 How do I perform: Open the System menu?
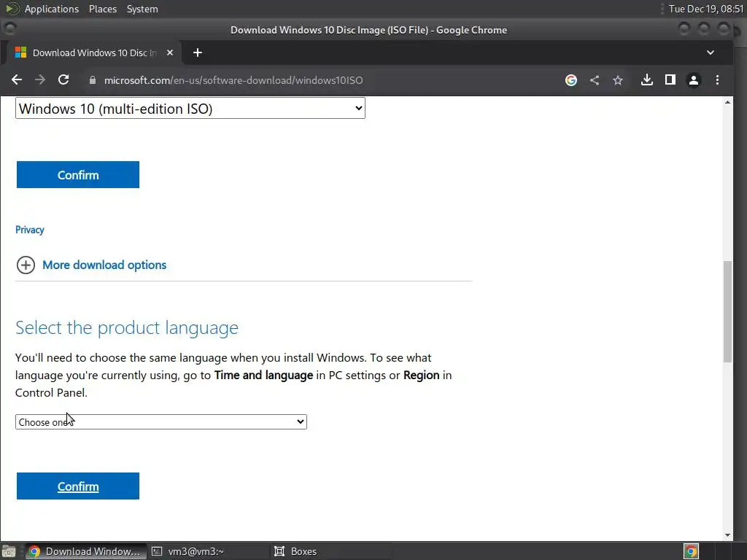[142, 9]
